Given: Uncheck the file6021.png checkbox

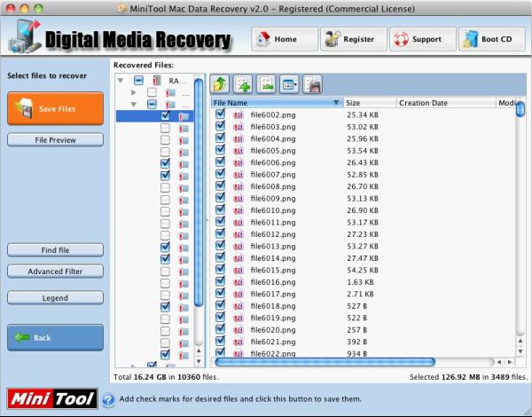Looking at the screenshot, I should click(x=220, y=342).
